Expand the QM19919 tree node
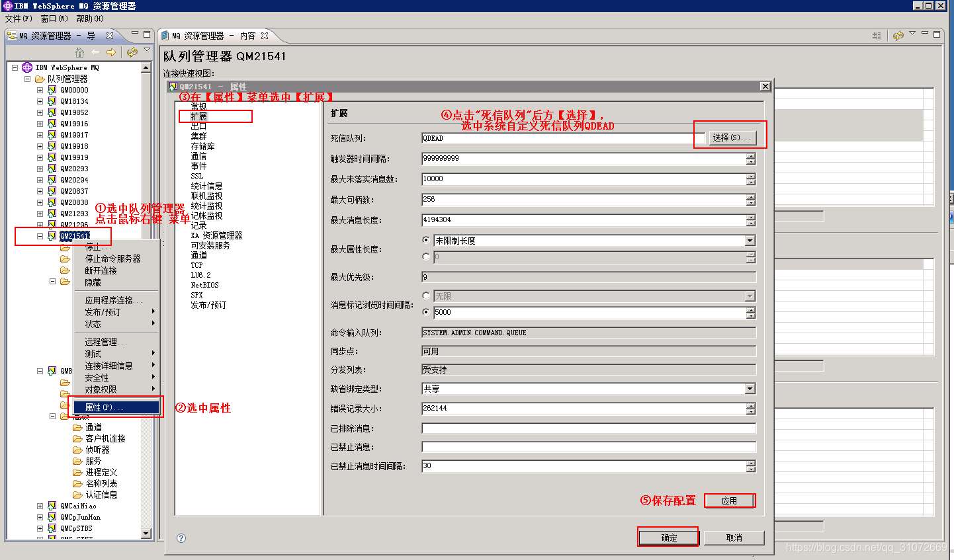The height and width of the screenshot is (560, 954). 40,157
